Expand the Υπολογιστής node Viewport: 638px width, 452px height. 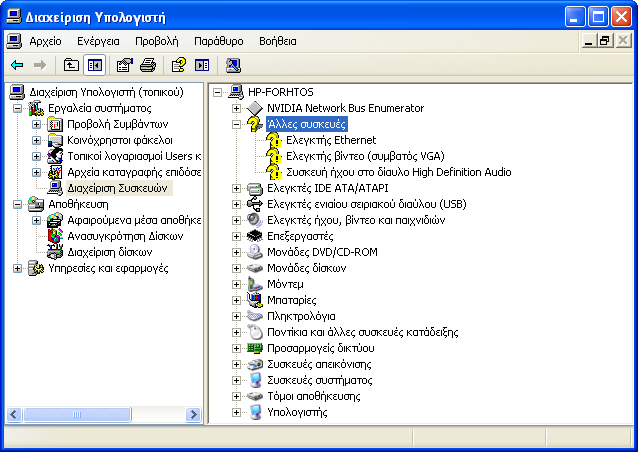236,413
